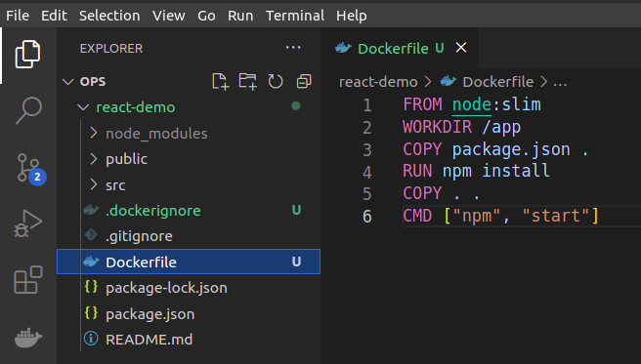The height and width of the screenshot is (364, 641).
Task: Close the Dockerfile editor tab
Action: tap(461, 48)
